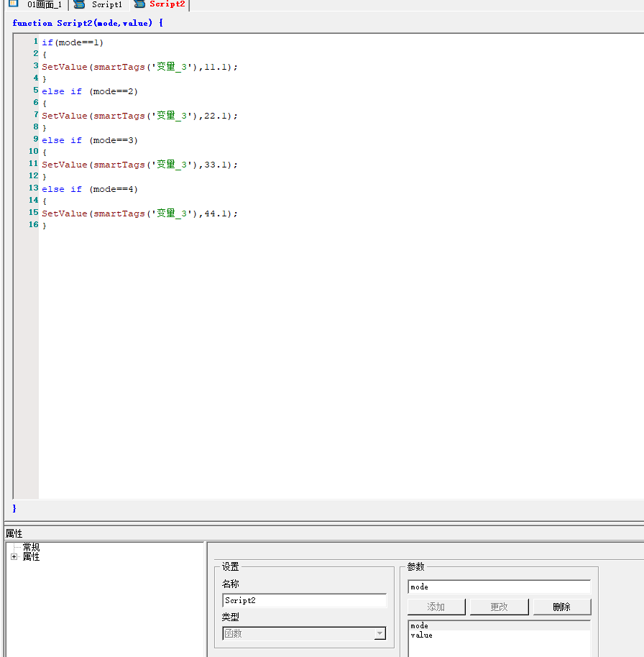Screen dimensions: 644x657
Task: Click the else if (mode==2) line
Action: (90, 91)
